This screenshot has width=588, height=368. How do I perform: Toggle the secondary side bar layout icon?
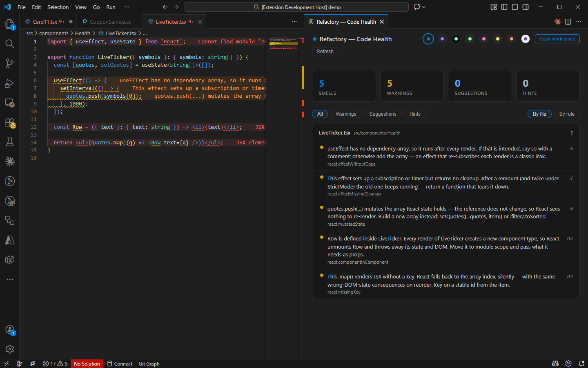pyautogui.click(x=526, y=7)
